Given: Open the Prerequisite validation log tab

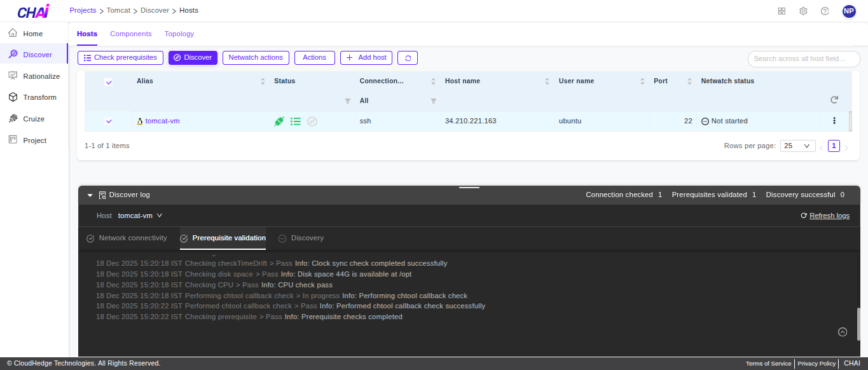Looking at the screenshot, I should pos(223,238).
